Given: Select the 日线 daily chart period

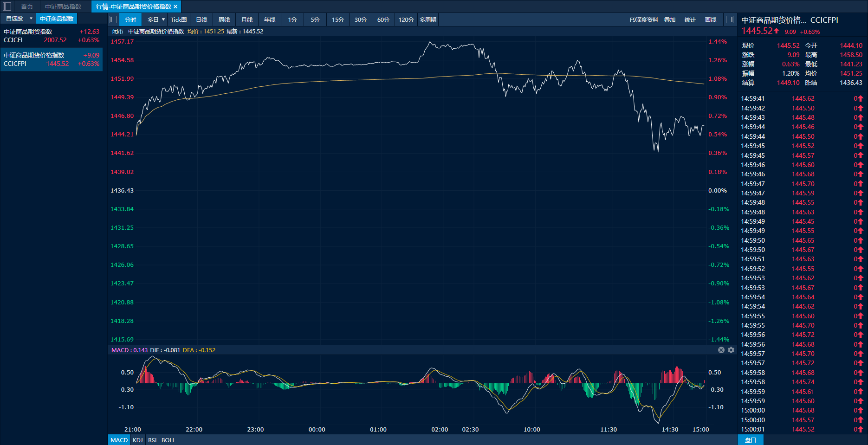Looking at the screenshot, I should tap(201, 19).
